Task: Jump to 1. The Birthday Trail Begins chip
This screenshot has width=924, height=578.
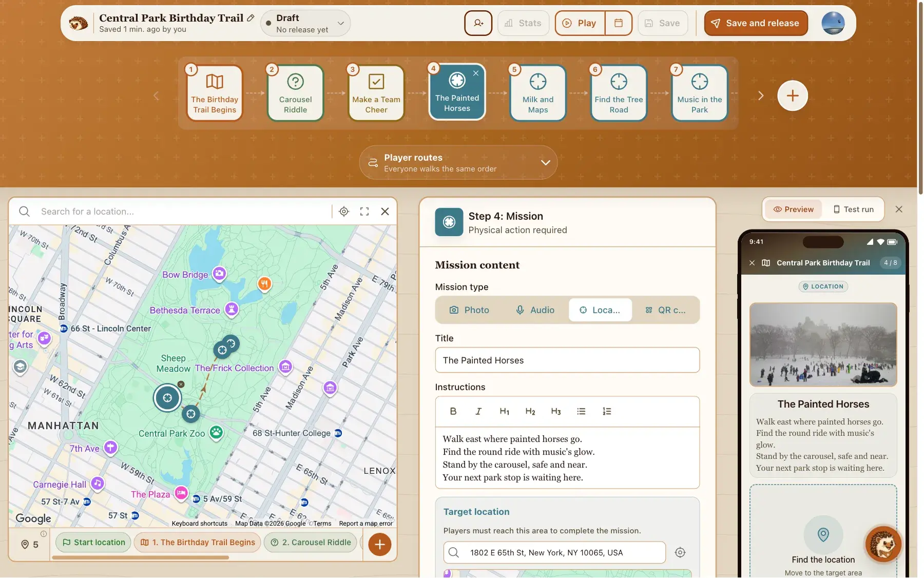Action: [198, 543]
